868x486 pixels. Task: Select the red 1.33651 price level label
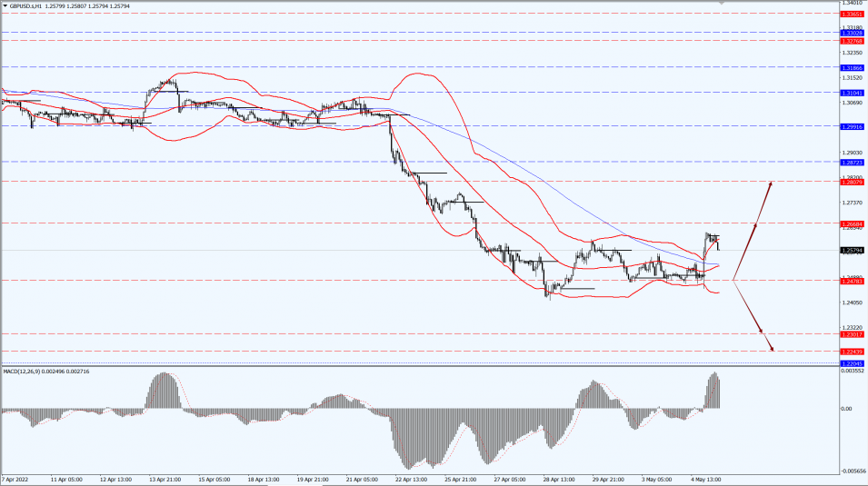click(x=853, y=14)
